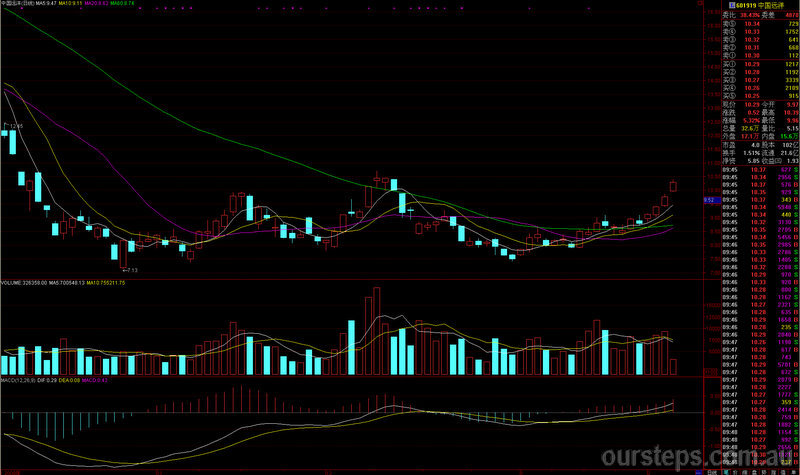
Task: Click the volume MA10 755211.75 label
Action: [106, 282]
